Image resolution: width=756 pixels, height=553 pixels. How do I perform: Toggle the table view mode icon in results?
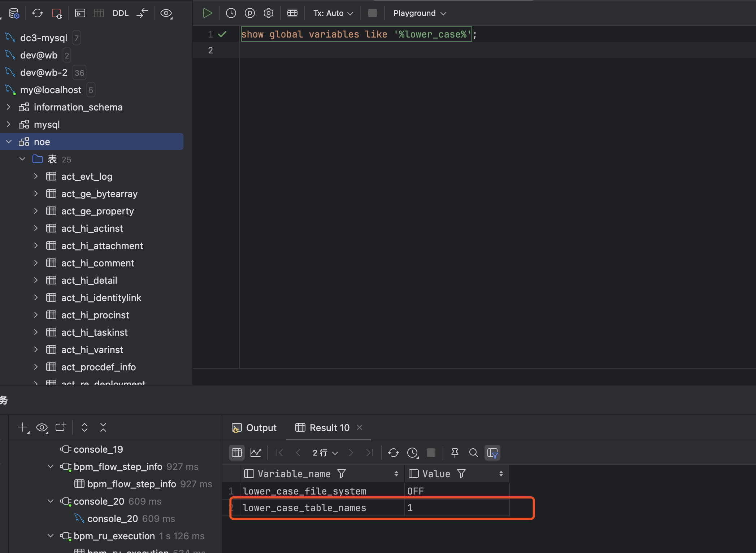pyautogui.click(x=237, y=453)
